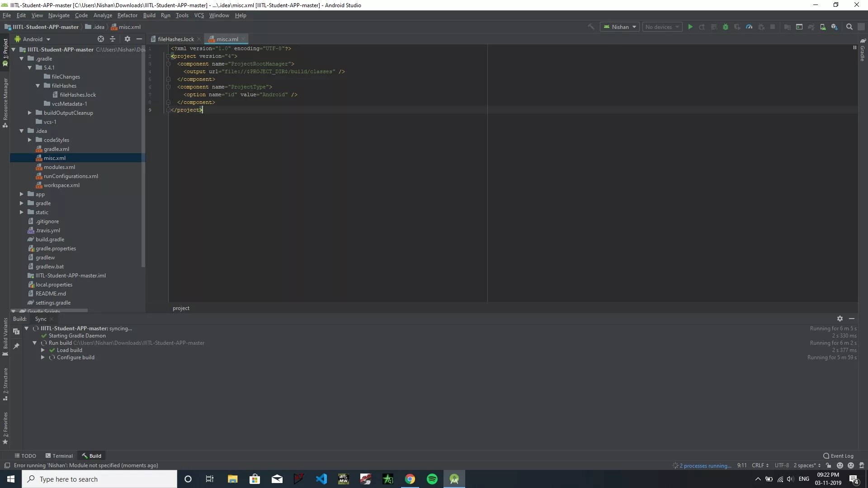Click the sad face feedback icon
The height and width of the screenshot is (488, 868).
(851, 465)
